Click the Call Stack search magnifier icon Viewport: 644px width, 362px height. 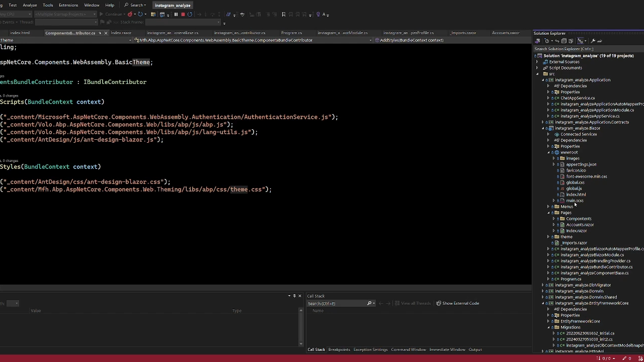point(369,304)
